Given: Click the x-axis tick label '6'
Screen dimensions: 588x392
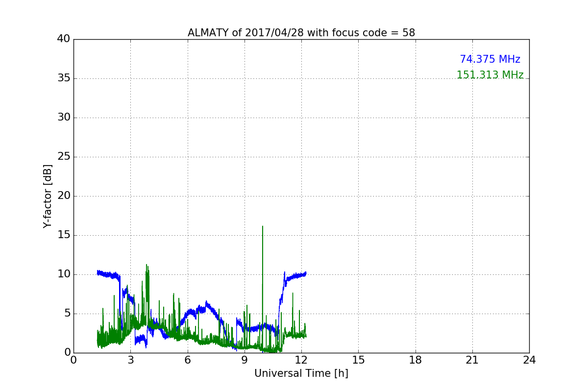Looking at the screenshot, I should click(188, 360).
